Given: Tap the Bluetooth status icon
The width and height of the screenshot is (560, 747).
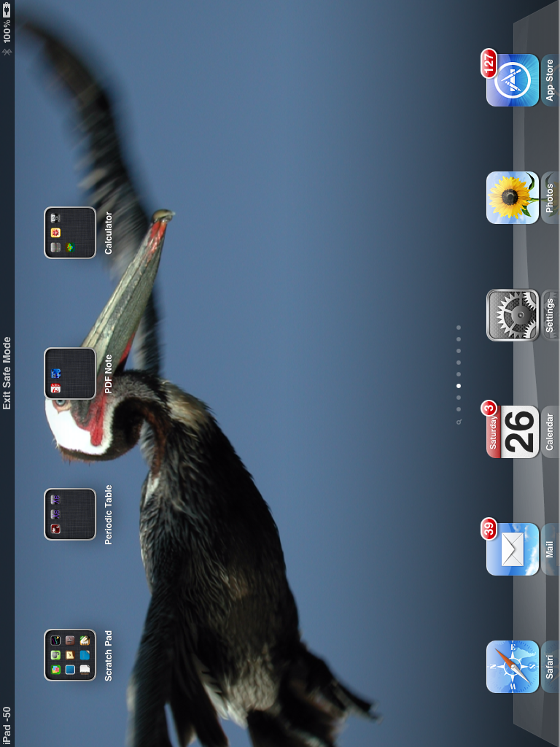Looking at the screenshot, I should [7, 53].
